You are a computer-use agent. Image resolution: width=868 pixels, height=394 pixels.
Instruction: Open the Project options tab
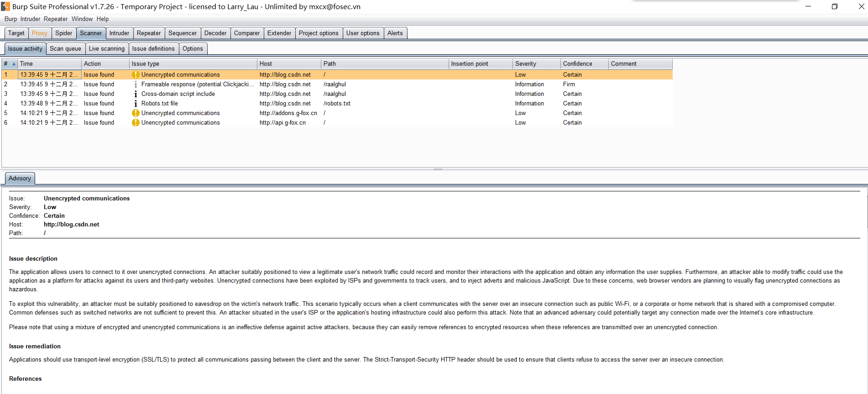(319, 33)
